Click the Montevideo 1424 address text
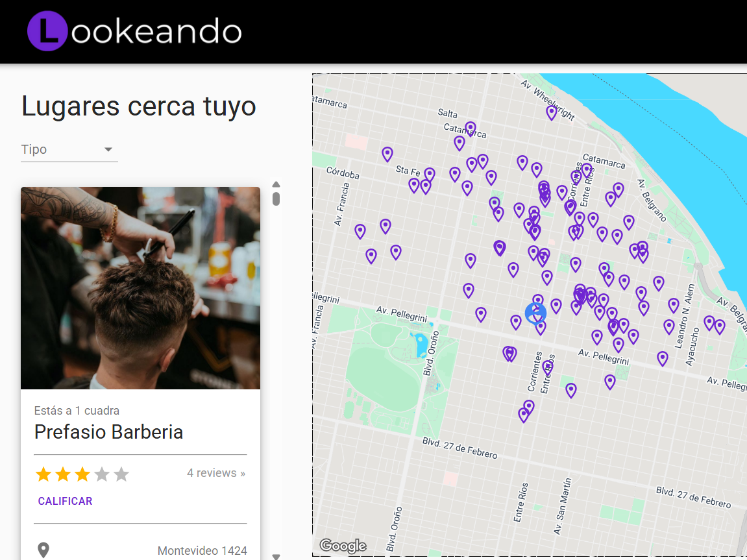This screenshot has width=747, height=560. tap(202, 551)
